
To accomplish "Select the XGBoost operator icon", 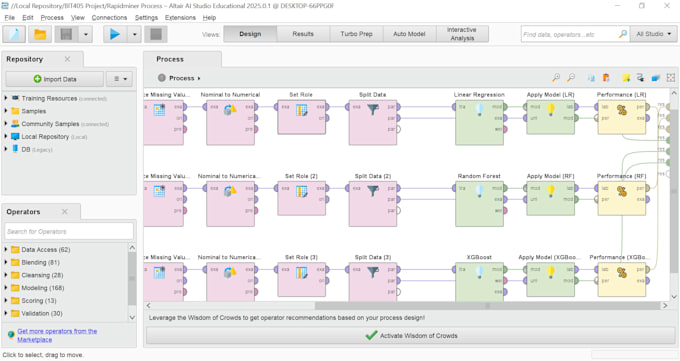I will click(x=479, y=272).
